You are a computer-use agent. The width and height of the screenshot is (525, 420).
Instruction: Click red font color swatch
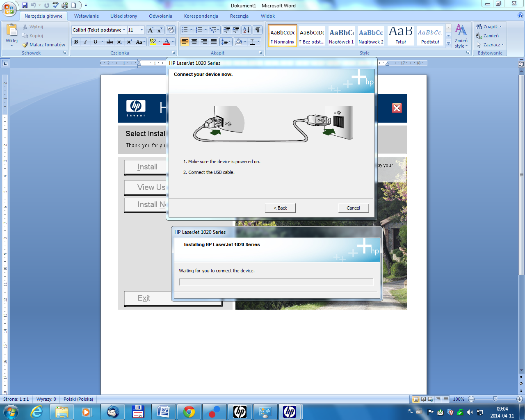point(166,42)
